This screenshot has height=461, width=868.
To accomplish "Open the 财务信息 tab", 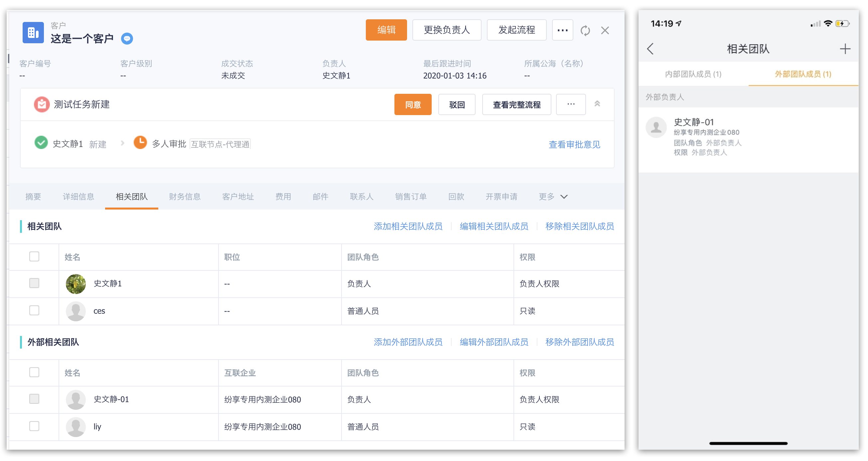I will point(185,197).
